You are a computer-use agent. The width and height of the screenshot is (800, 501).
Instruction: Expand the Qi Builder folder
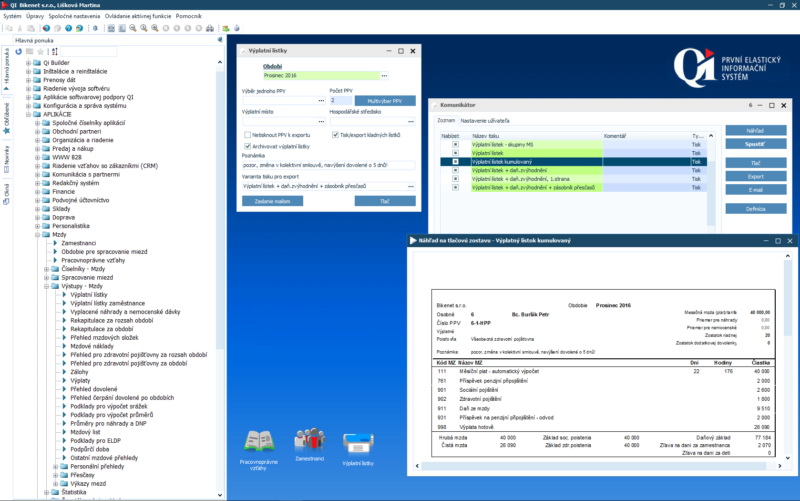click(x=29, y=63)
